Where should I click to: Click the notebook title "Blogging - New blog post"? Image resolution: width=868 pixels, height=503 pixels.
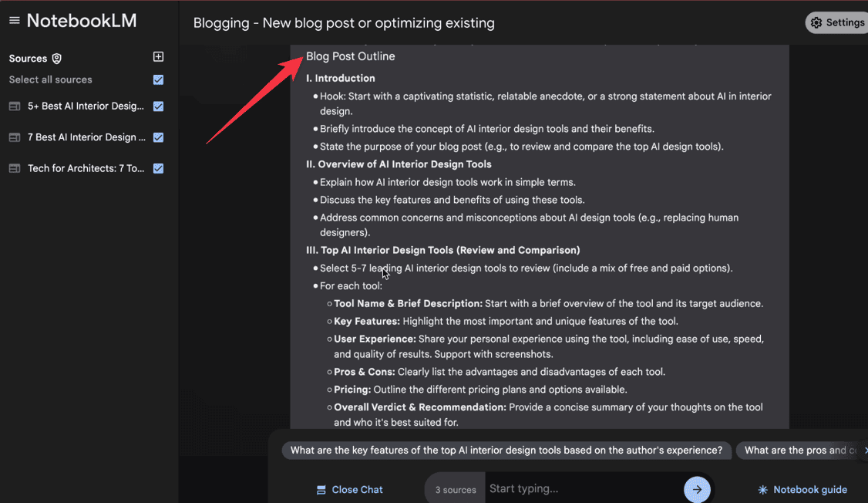(x=344, y=23)
